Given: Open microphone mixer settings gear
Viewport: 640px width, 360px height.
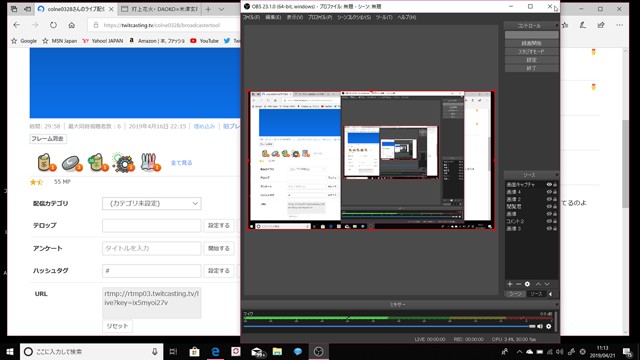Looking at the screenshot, I should pos(549,326).
